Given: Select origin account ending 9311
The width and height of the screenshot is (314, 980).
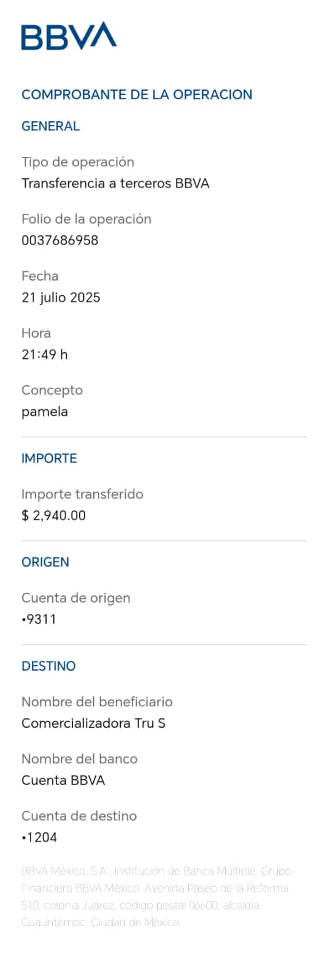Looking at the screenshot, I should coord(39,619).
